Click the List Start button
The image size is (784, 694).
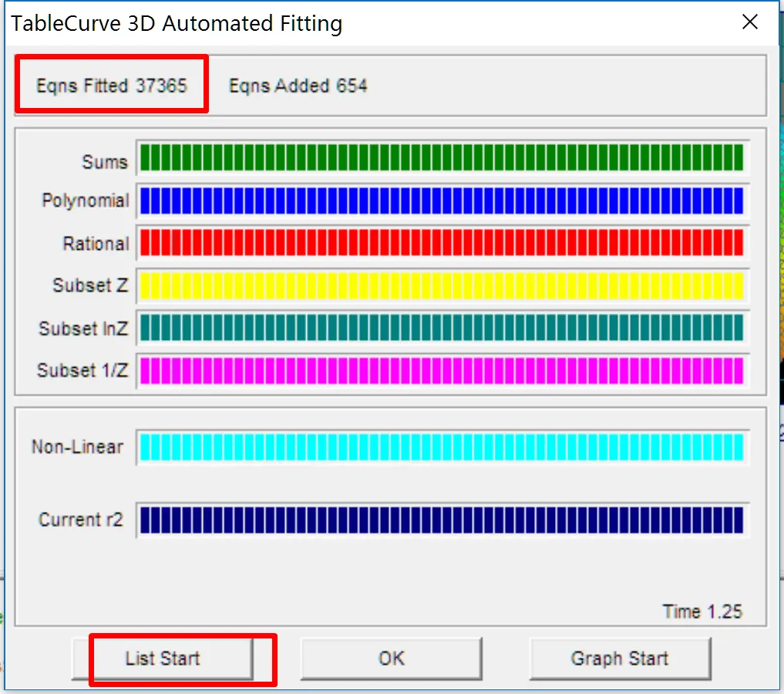coord(163,659)
